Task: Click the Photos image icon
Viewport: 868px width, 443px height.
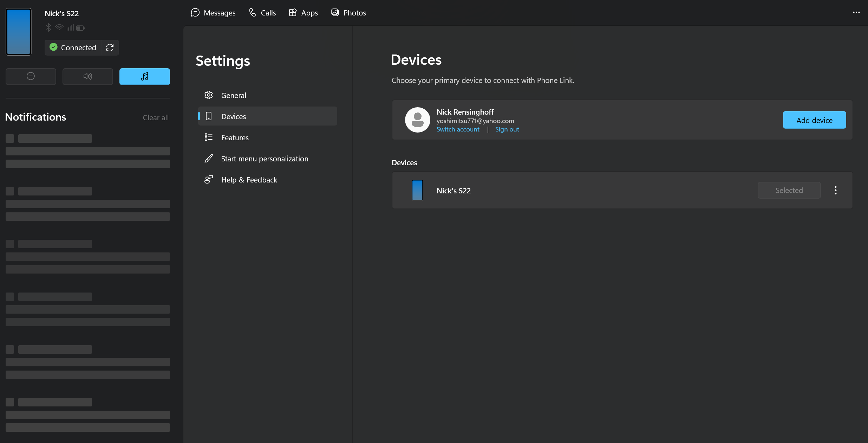Action: (x=335, y=13)
